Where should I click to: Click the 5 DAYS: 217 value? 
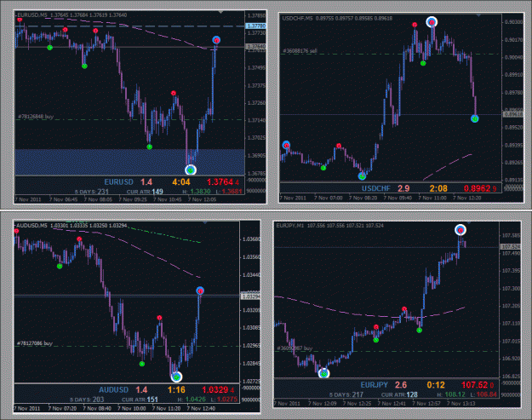346,395
